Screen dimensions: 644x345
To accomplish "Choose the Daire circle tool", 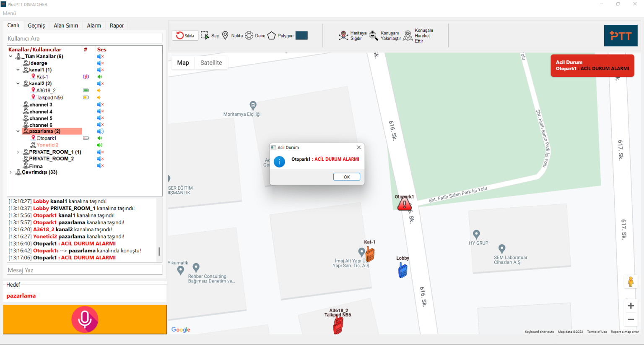I will click(255, 36).
